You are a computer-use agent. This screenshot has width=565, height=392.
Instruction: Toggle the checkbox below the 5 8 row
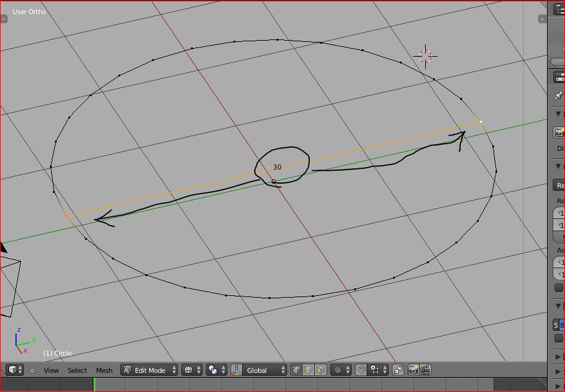(x=558, y=338)
